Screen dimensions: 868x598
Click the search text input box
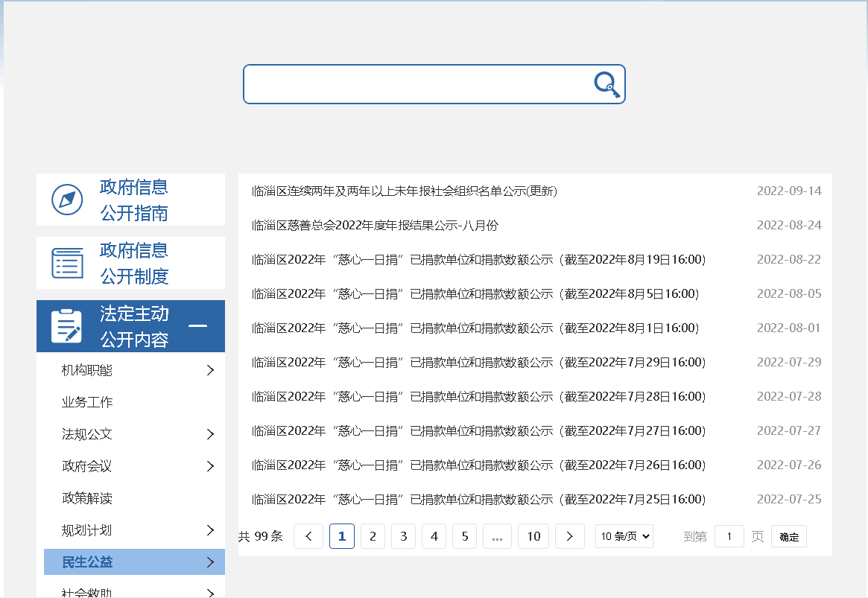coord(417,84)
